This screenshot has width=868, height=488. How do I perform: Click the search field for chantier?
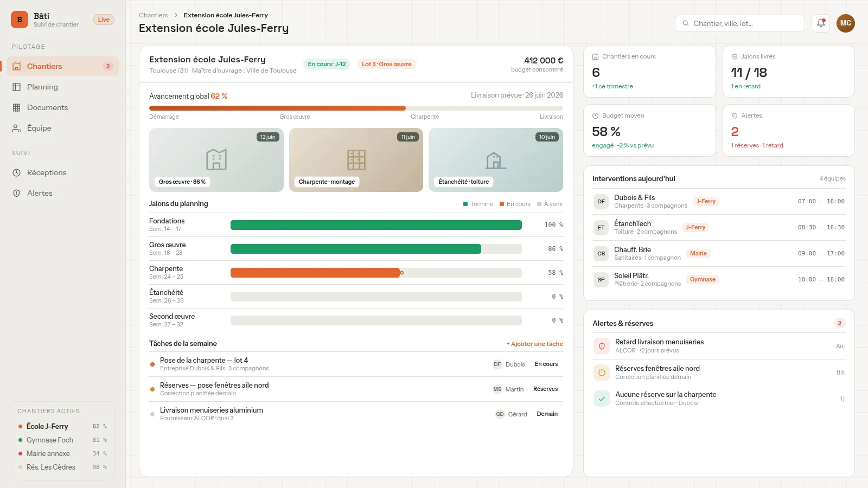pos(739,23)
